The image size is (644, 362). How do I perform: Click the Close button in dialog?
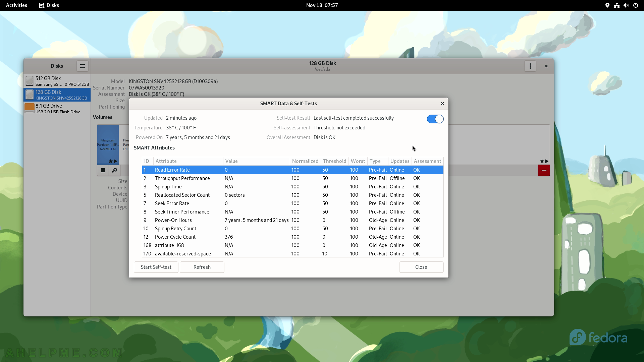(x=421, y=267)
